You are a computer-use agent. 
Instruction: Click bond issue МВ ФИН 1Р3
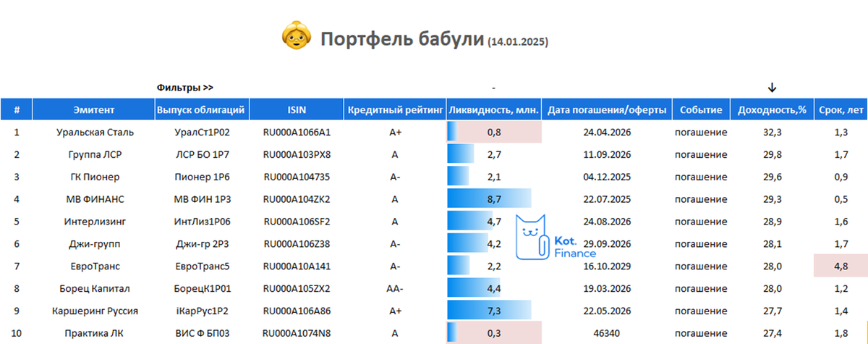tap(202, 199)
